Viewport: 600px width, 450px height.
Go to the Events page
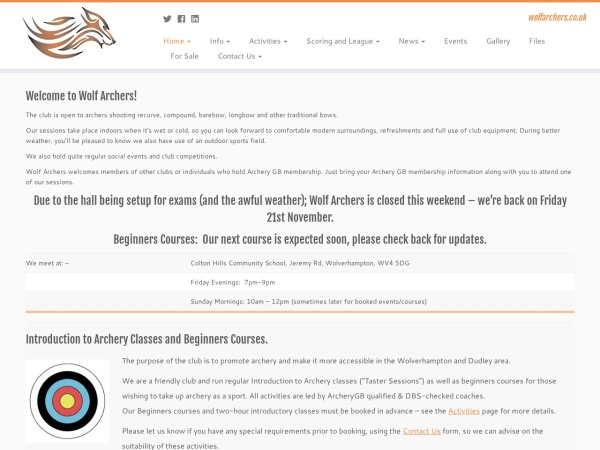click(x=455, y=41)
